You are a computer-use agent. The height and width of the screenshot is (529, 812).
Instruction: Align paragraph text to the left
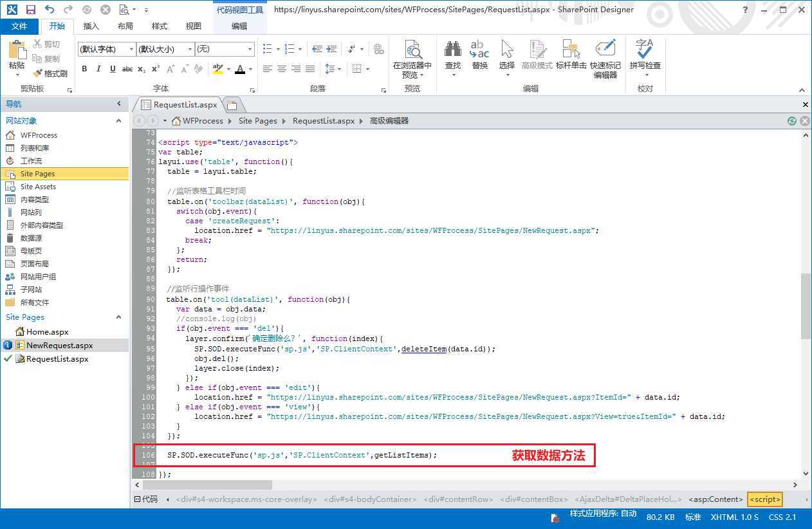267,69
